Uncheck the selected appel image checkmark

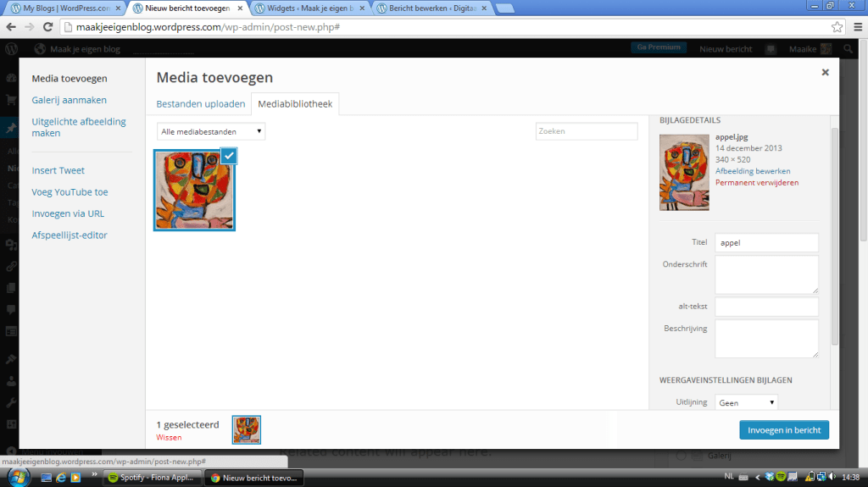[x=228, y=155]
